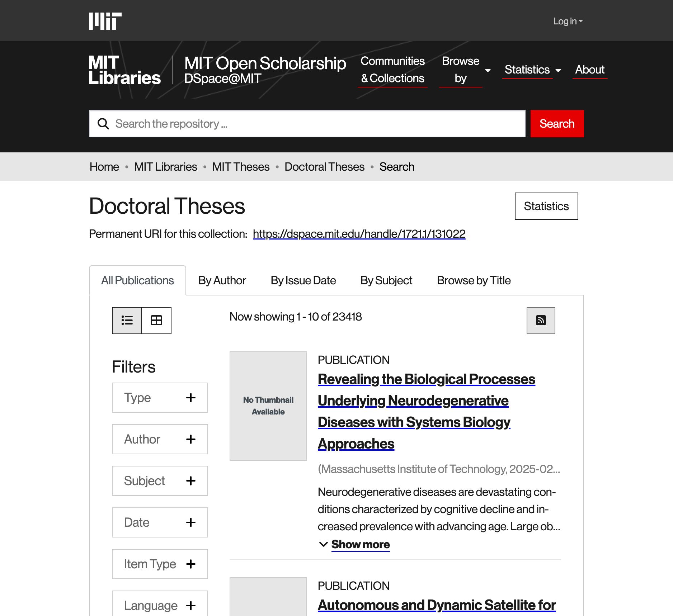Click the MIT Open Scholarship DSpace@MIT title

click(x=265, y=70)
